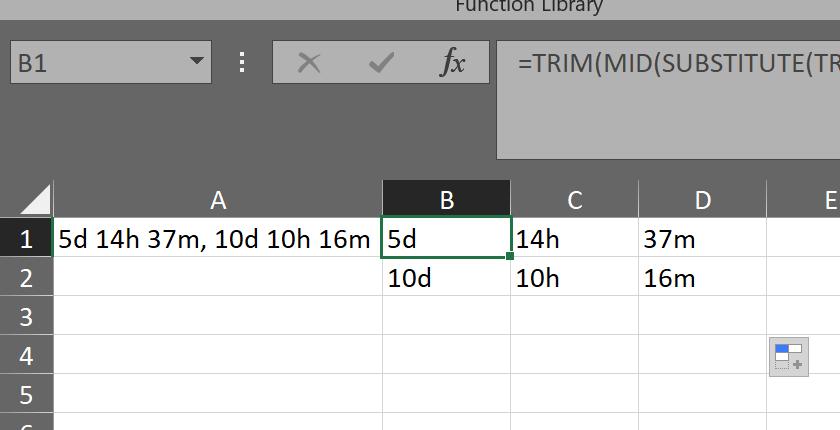Viewport: 840px width, 430px height.
Task: Select column B header
Action: pos(446,200)
